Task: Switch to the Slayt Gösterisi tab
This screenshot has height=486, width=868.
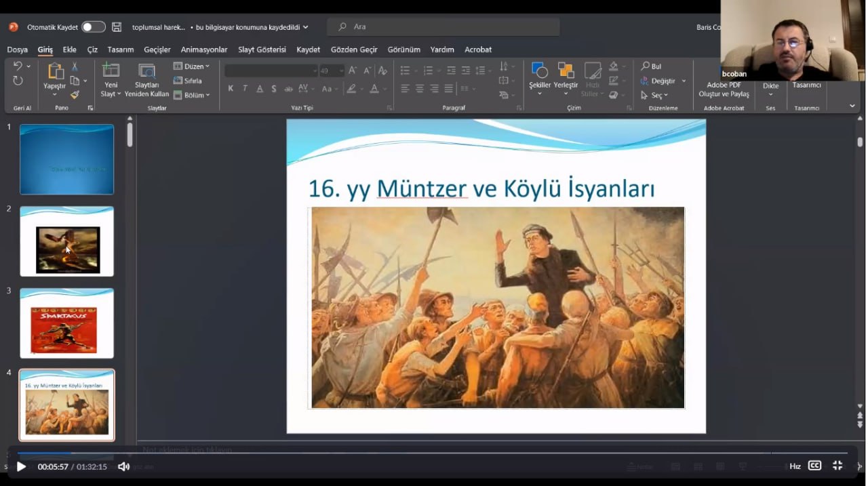Action: (x=262, y=49)
